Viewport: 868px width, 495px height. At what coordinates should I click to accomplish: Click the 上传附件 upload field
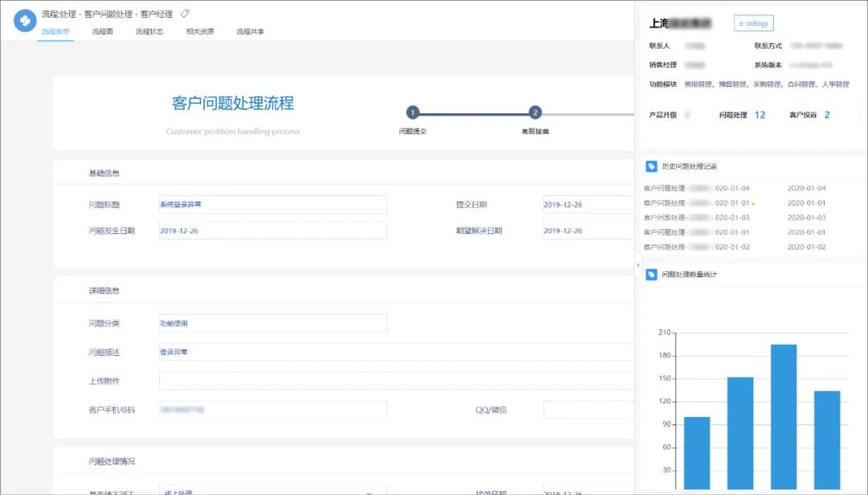coord(396,381)
